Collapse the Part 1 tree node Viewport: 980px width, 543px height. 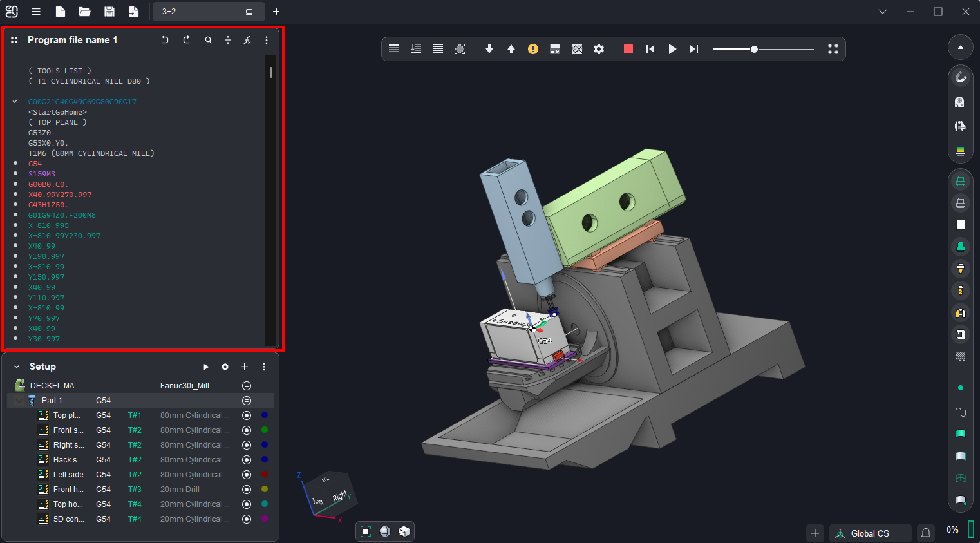pyautogui.click(x=20, y=401)
